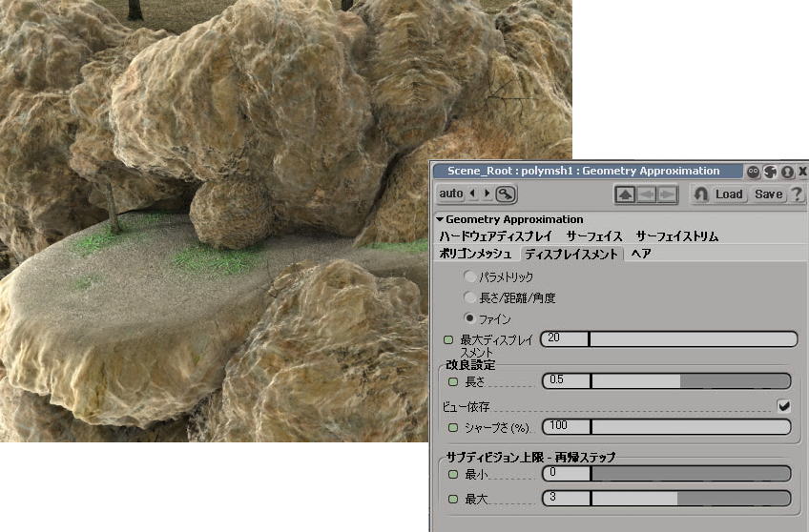Open the ヘア tab

tap(641, 255)
